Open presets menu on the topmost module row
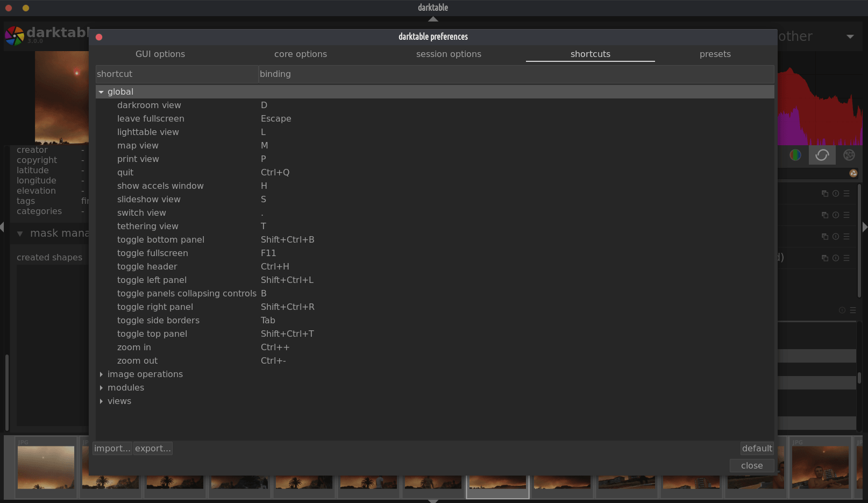The height and width of the screenshot is (503, 868). click(x=846, y=194)
